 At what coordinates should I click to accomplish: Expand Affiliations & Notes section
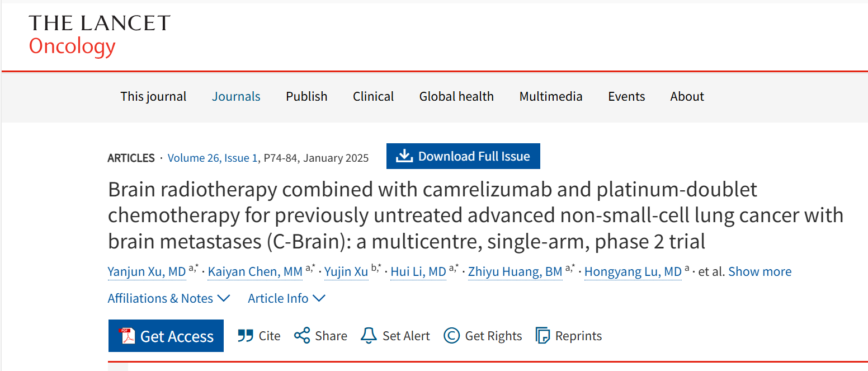click(169, 299)
